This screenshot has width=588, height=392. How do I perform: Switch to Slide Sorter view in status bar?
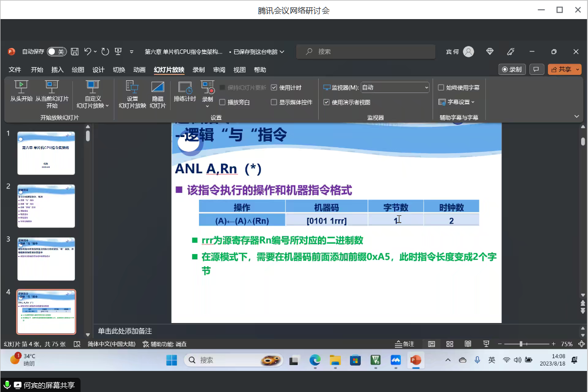[450, 344]
